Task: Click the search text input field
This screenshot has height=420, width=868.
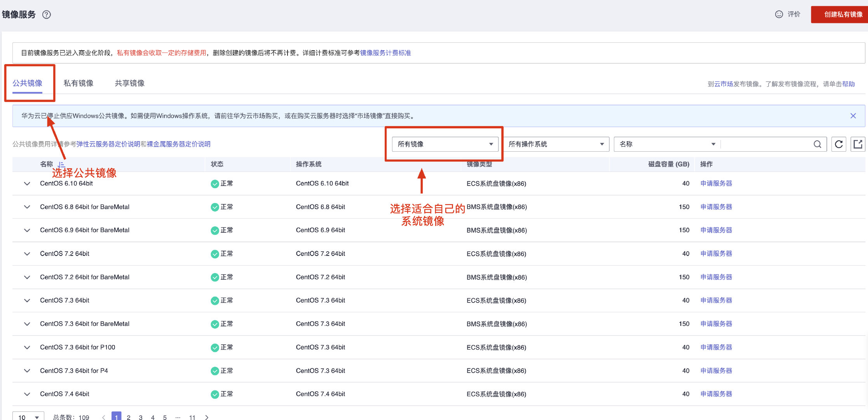Action: [765, 144]
